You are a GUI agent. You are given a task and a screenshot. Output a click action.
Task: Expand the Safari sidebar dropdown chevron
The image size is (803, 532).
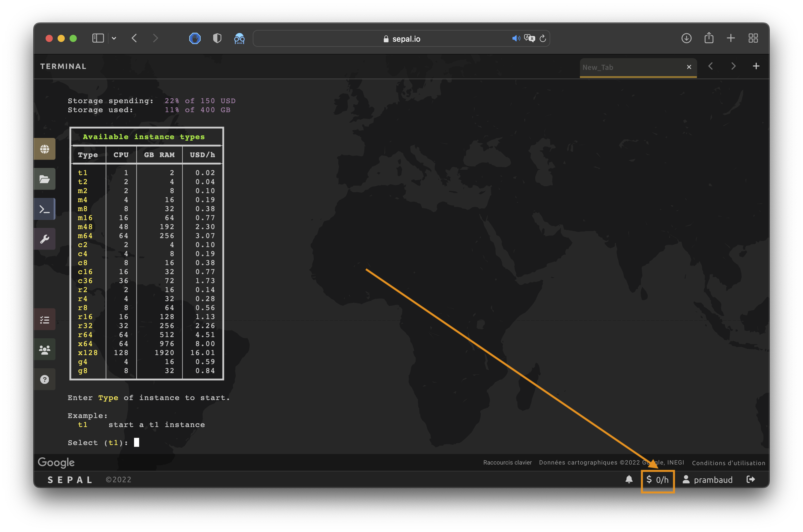pos(114,38)
